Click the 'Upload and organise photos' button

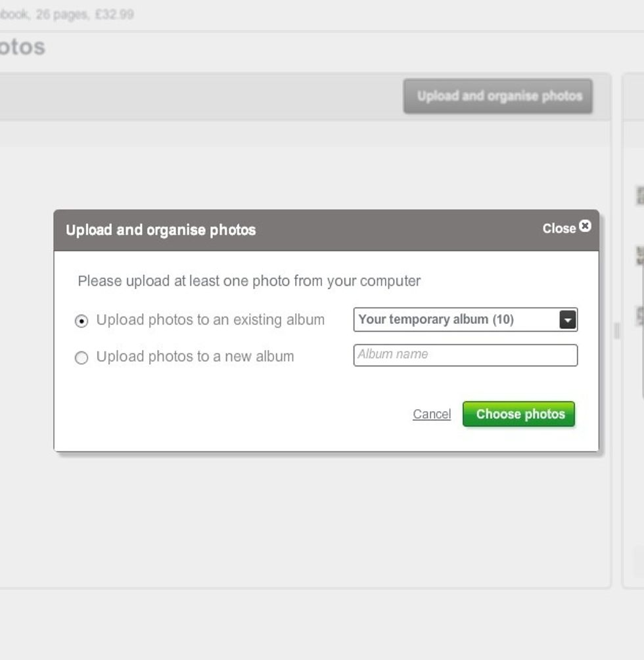(x=499, y=97)
